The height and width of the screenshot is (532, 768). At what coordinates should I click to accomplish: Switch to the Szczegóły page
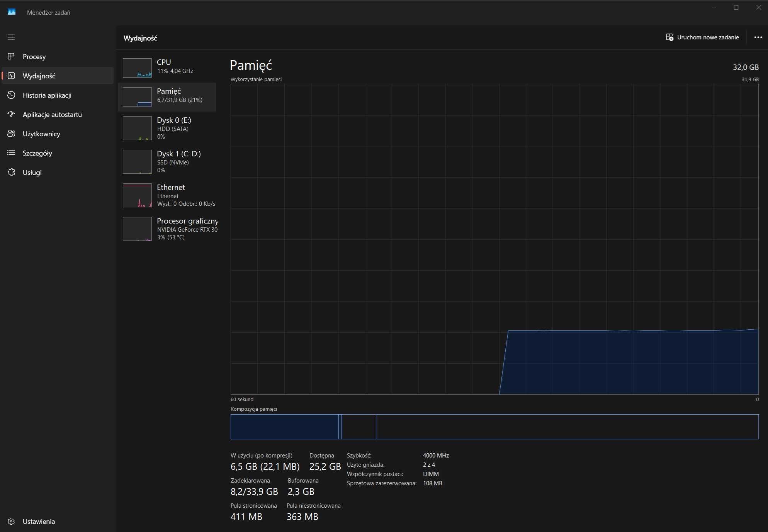pyautogui.click(x=58, y=153)
